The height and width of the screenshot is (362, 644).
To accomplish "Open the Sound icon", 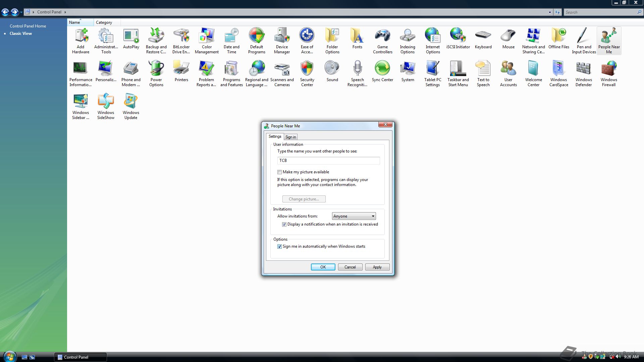I will pyautogui.click(x=332, y=71).
